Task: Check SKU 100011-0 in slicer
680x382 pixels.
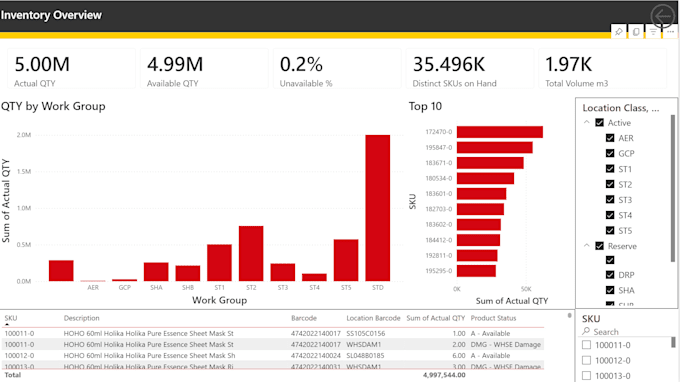Action: click(586, 345)
